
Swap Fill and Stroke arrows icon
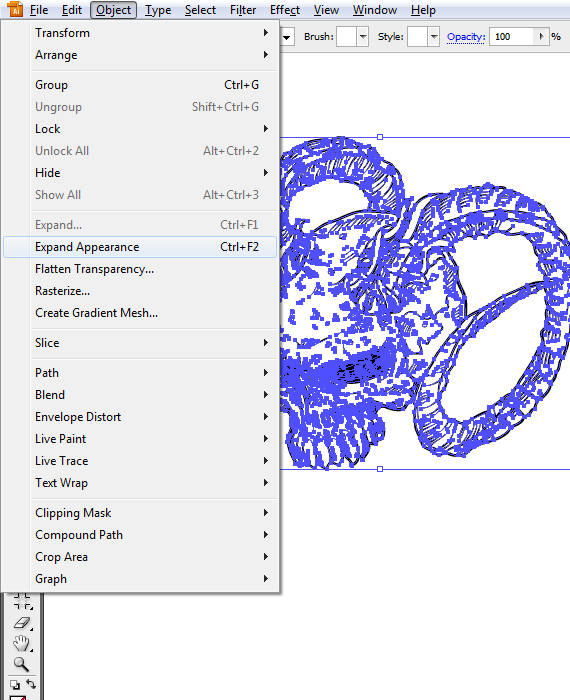click(31, 684)
